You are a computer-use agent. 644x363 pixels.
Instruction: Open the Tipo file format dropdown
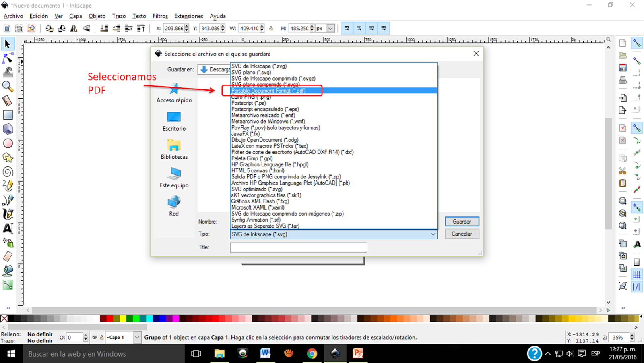tap(433, 234)
